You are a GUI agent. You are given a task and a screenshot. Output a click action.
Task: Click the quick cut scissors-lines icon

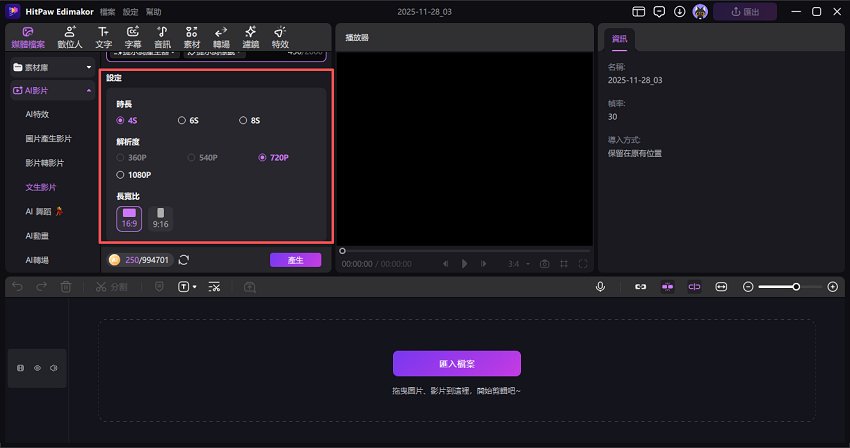[x=214, y=286]
